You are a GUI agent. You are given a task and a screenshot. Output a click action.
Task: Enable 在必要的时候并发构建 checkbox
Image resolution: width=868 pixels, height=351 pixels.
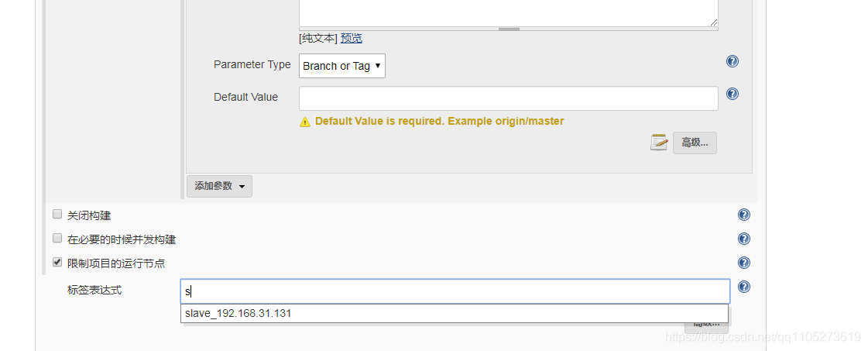pos(57,238)
